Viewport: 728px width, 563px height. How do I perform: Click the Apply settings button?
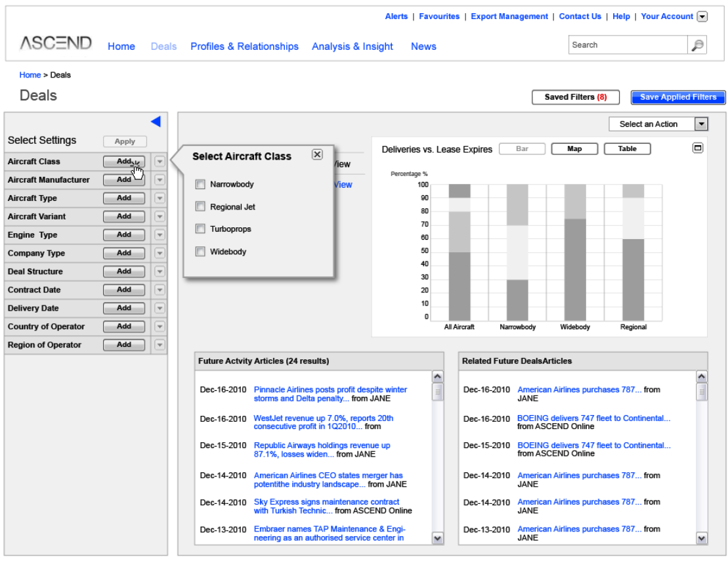[x=125, y=141]
